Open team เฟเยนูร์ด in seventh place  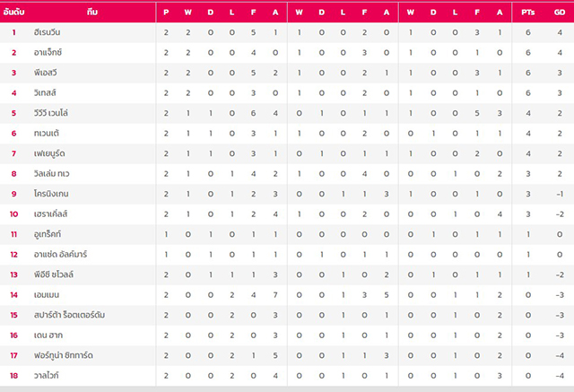click(49, 153)
